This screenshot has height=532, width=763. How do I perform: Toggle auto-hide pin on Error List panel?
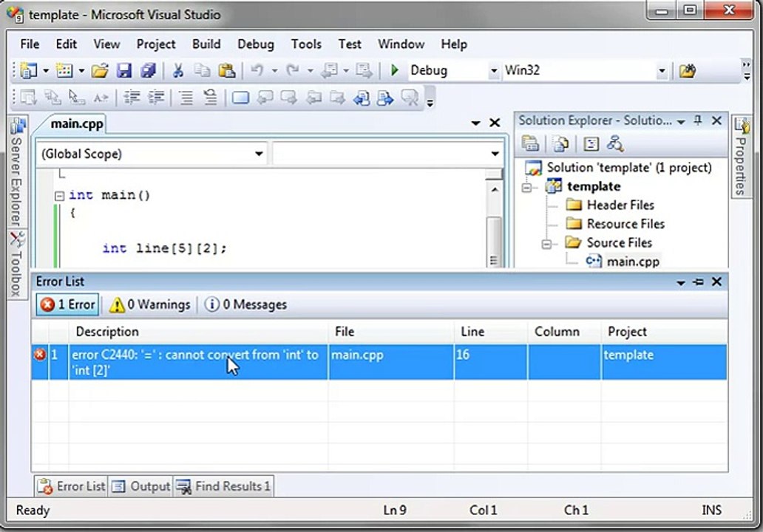click(x=698, y=282)
